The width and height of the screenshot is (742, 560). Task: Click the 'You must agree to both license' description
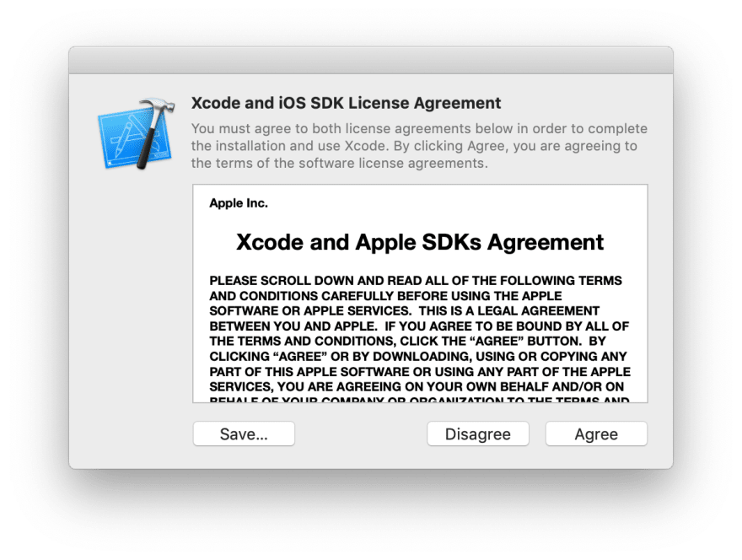(x=419, y=146)
